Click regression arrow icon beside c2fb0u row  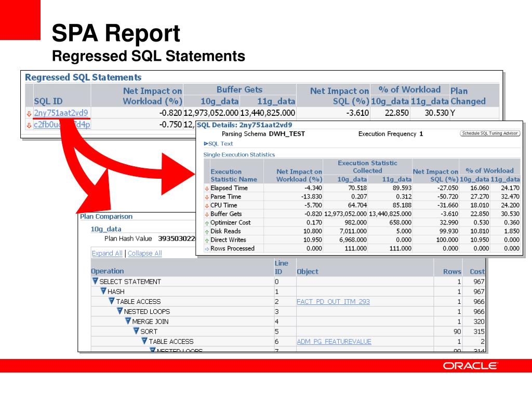point(29,125)
